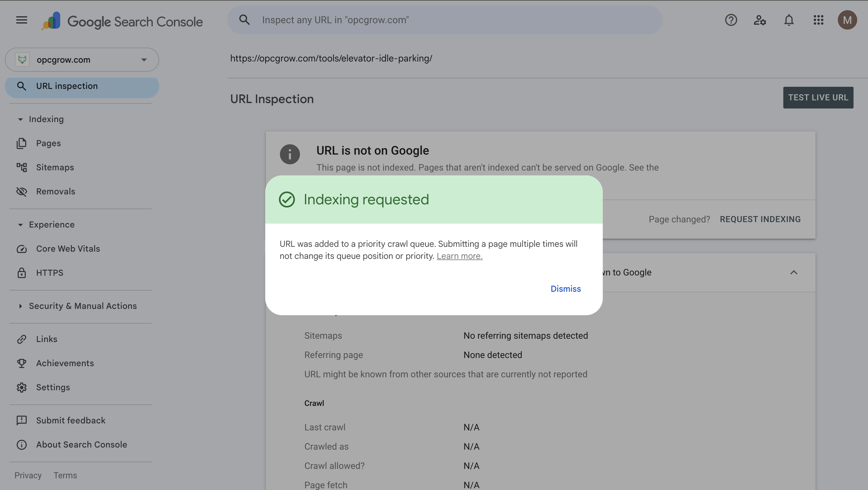Click the Submit feedback icon
This screenshot has height=490, width=868.
[x=22, y=420]
